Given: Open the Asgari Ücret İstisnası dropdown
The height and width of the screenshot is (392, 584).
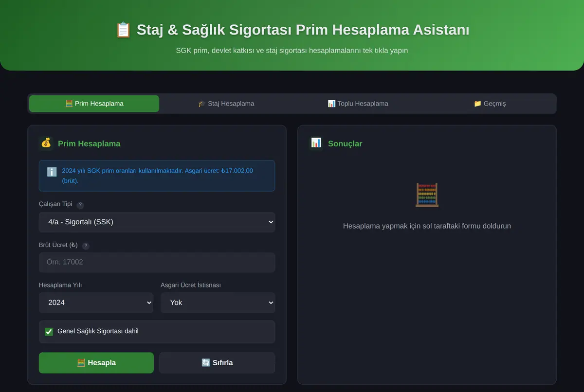Looking at the screenshot, I should (x=218, y=303).
